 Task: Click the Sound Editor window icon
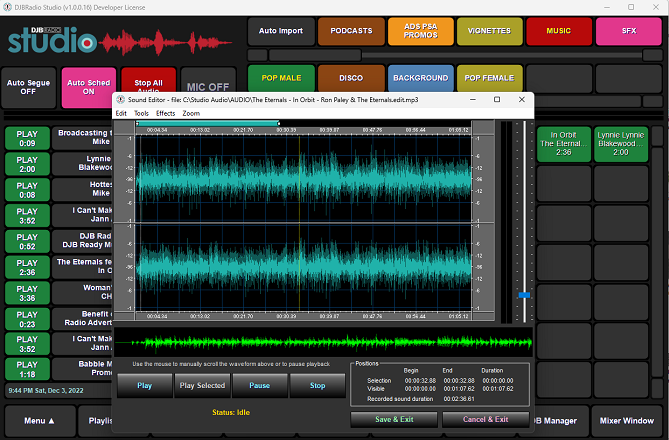coord(121,100)
